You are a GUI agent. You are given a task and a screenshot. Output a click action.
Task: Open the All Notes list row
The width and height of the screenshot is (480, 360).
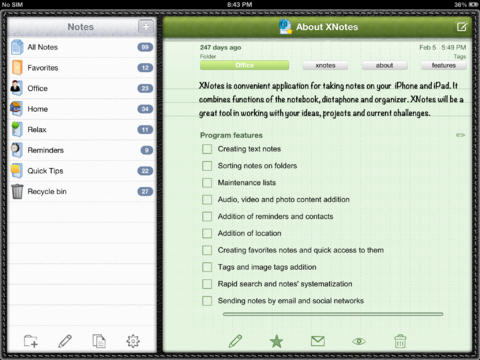(x=82, y=47)
